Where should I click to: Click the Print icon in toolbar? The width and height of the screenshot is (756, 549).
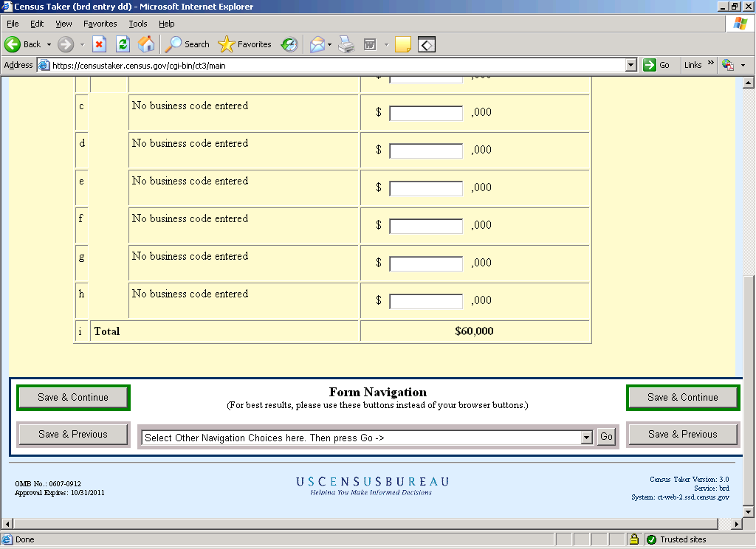(346, 44)
